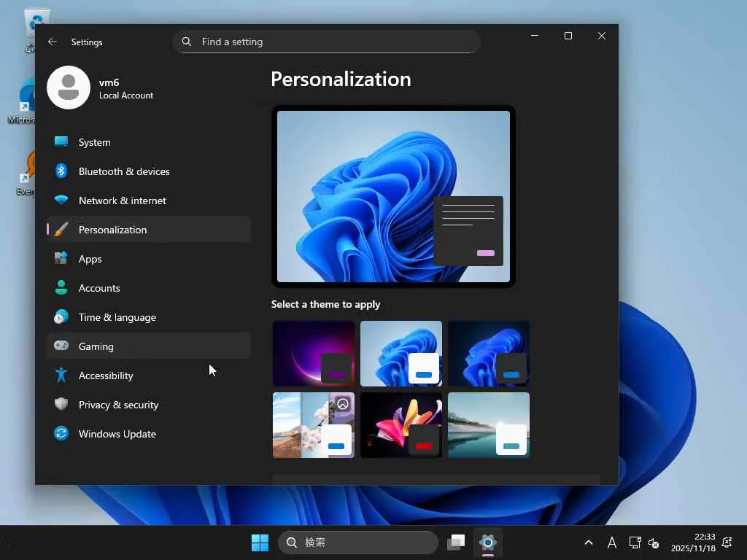The image size is (747, 560).
Task: Expand hidden system tray icons chevron
Action: click(x=589, y=542)
